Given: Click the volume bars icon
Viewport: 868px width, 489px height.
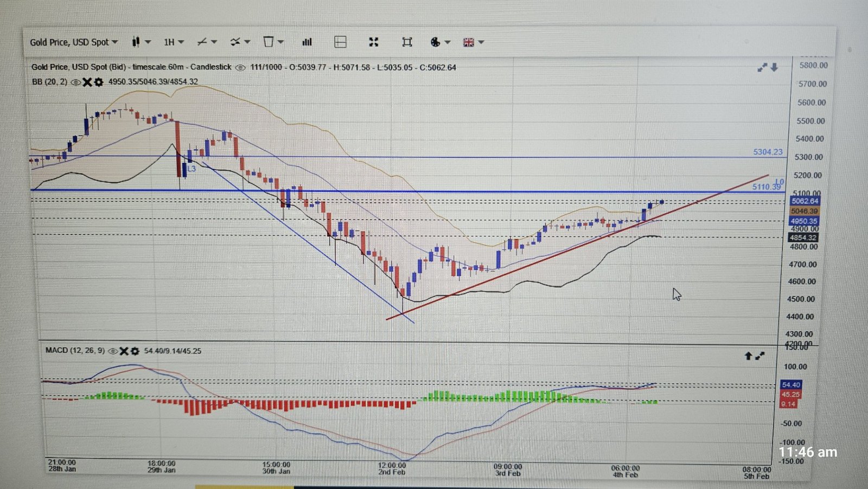Looking at the screenshot, I should (x=307, y=42).
